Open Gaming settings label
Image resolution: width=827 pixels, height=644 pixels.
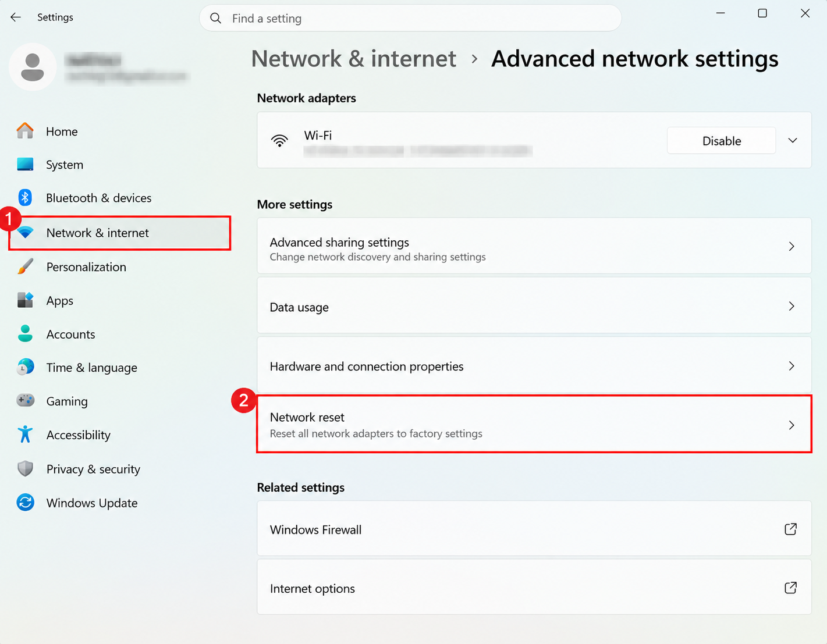point(67,401)
